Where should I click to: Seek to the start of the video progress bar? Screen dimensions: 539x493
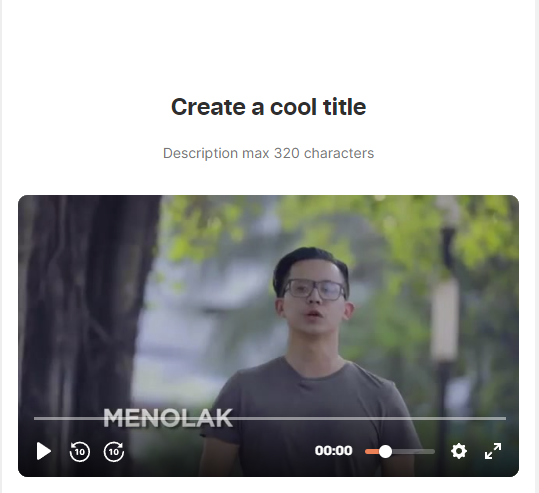click(35, 418)
